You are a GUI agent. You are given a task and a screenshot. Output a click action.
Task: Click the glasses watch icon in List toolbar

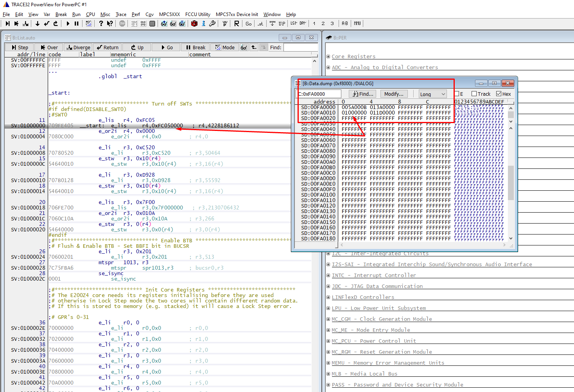[x=244, y=47]
